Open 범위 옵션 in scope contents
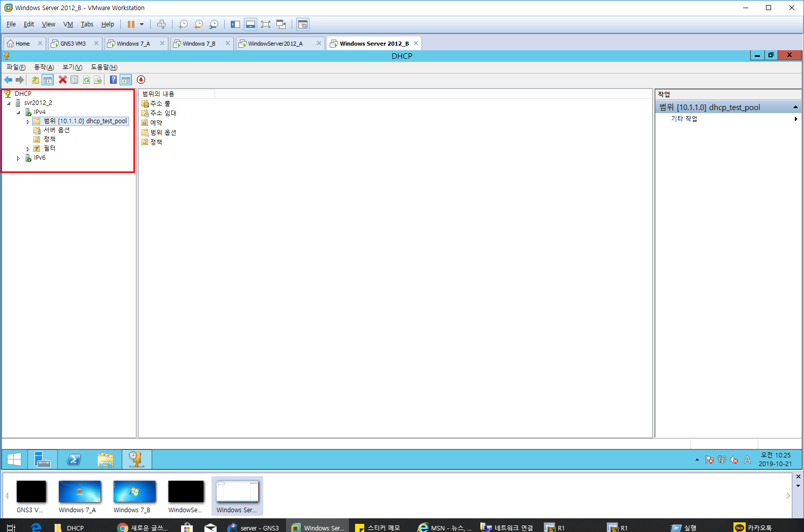The height and width of the screenshot is (532, 804). [x=163, y=132]
